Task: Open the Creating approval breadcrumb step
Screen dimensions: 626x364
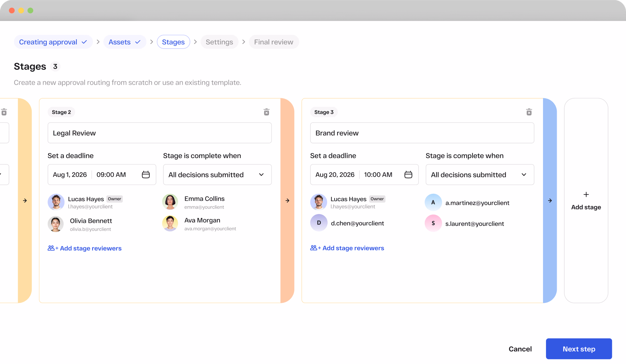Action: coord(53,42)
